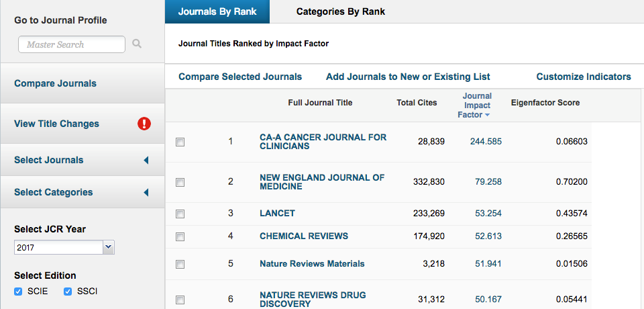Select the Lancet row checkbox

click(180, 214)
